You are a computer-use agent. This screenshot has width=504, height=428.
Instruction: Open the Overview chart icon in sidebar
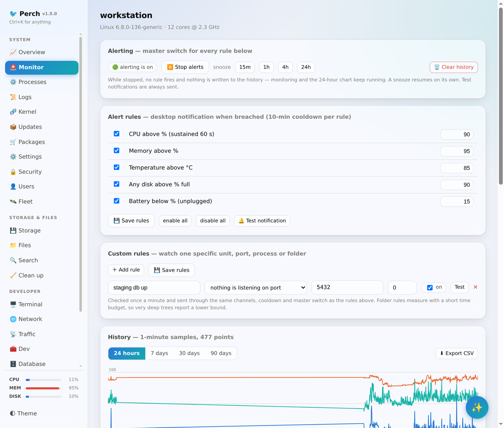(13, 52)
